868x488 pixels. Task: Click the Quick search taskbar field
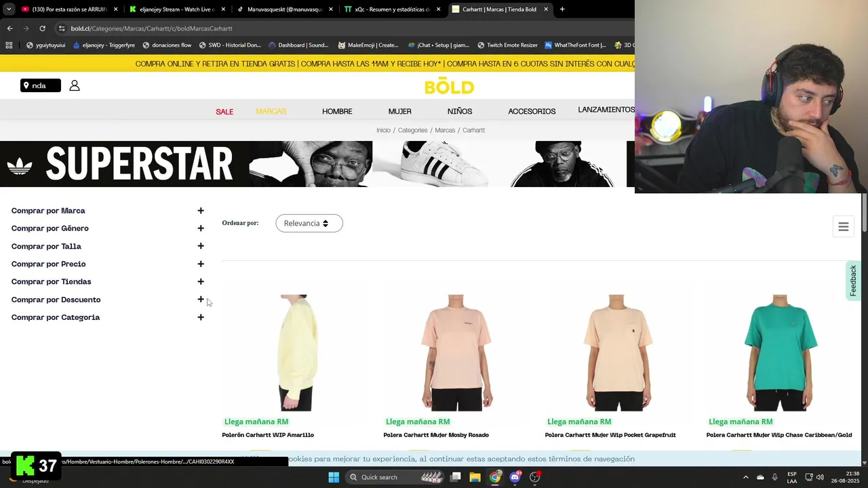(x=395, y=477)
